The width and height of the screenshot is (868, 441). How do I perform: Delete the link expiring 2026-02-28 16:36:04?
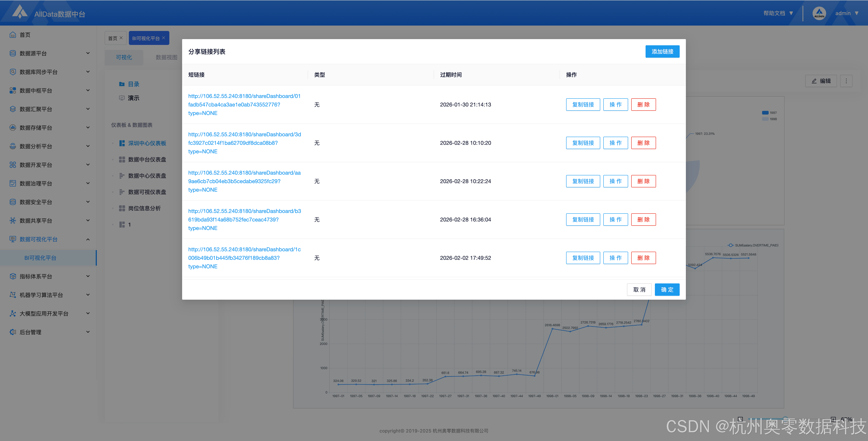pos(643,220)
